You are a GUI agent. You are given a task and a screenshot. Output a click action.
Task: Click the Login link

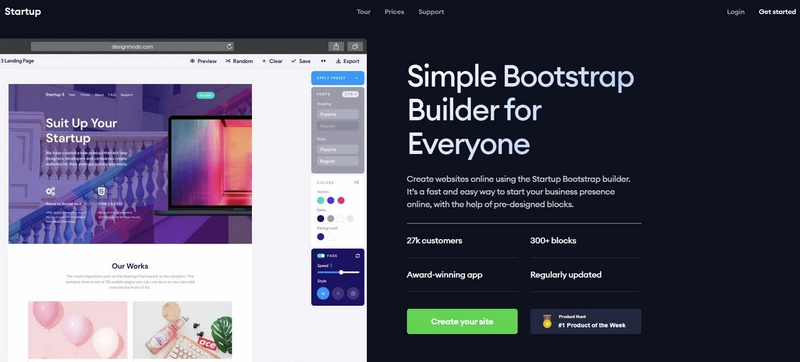(735, 12)
